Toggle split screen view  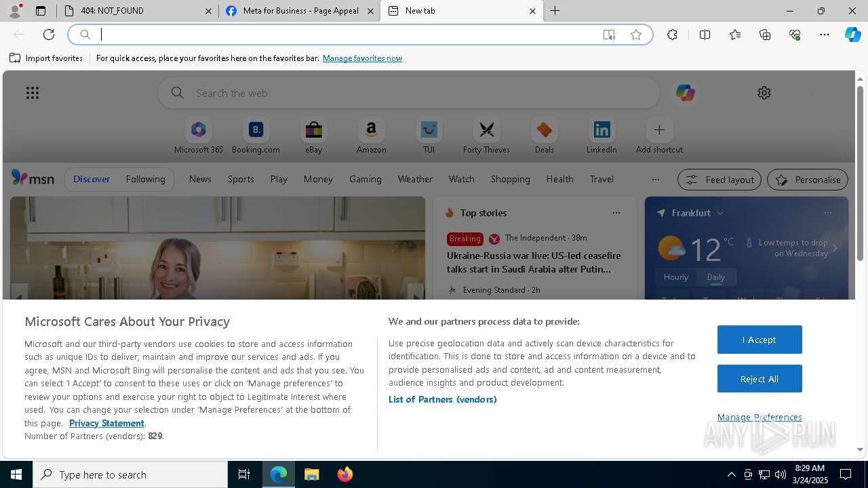pos(705,35)
